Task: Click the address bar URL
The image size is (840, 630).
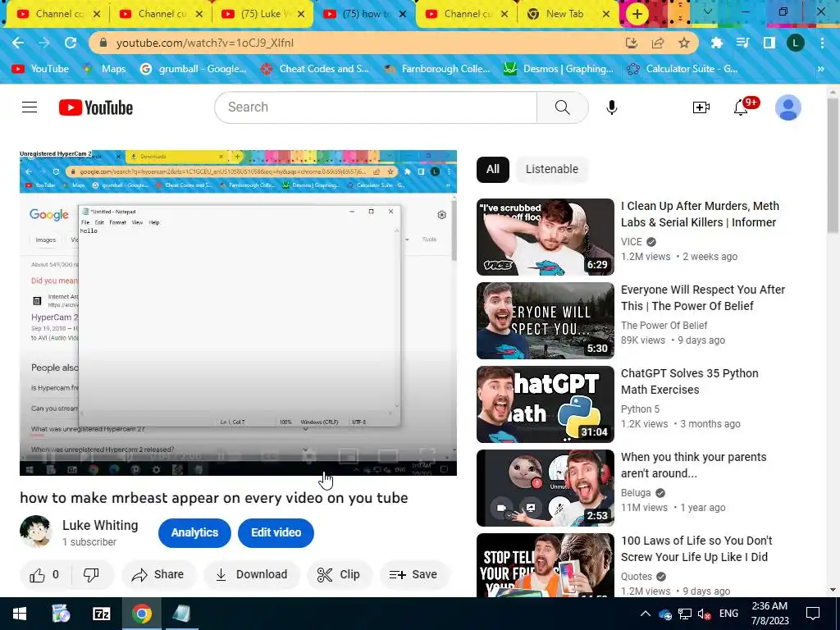Action: [204, 43]
